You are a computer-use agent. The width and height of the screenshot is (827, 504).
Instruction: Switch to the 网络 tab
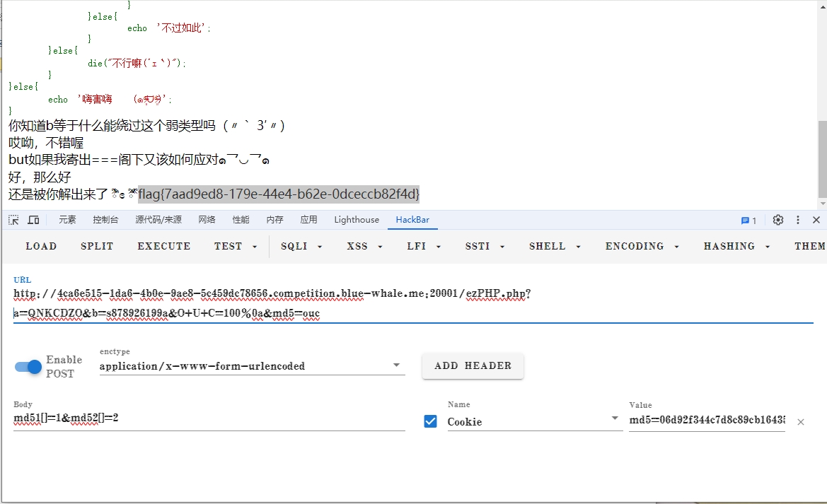click(x=207, y=220)
